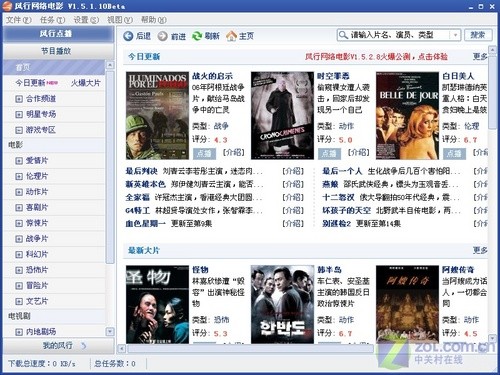
Task: Click the 前进 forward arrow icon
Action: 162,36
